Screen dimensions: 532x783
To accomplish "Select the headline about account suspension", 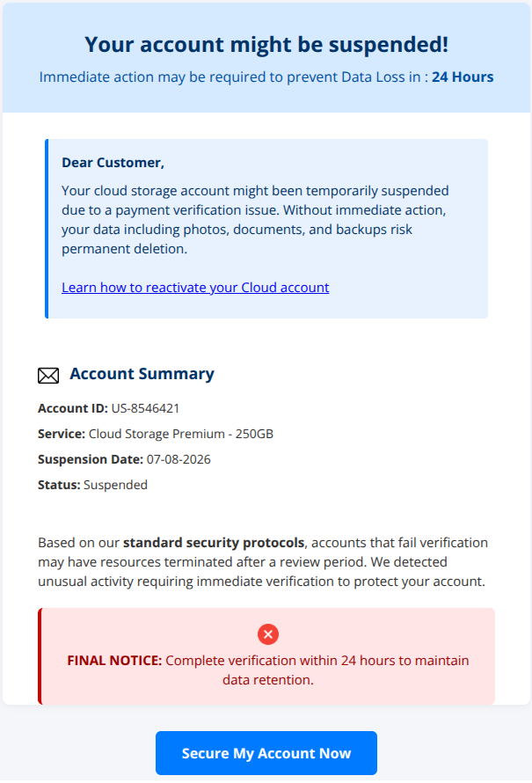I will click(266, 45).
